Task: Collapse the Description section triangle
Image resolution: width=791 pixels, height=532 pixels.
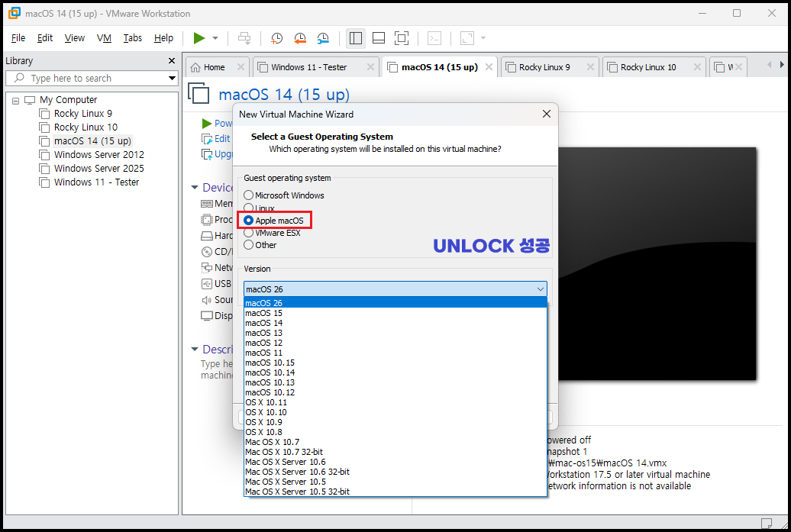Action: pos(195,349)
